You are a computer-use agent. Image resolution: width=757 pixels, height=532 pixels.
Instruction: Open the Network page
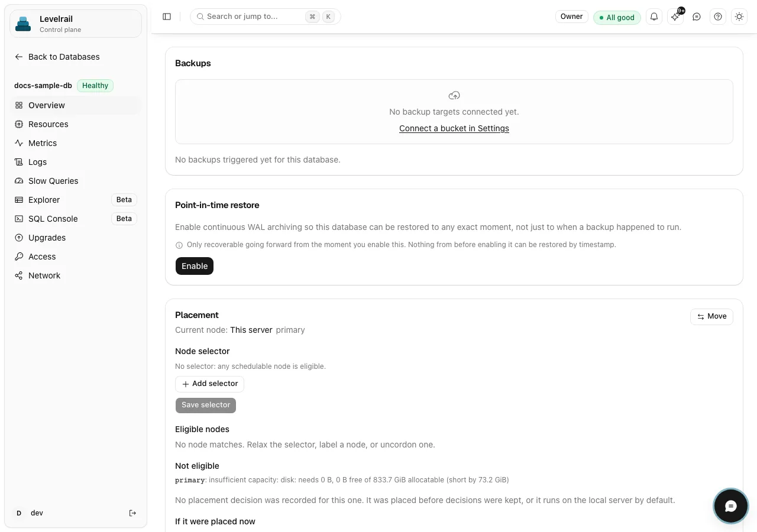76,275
